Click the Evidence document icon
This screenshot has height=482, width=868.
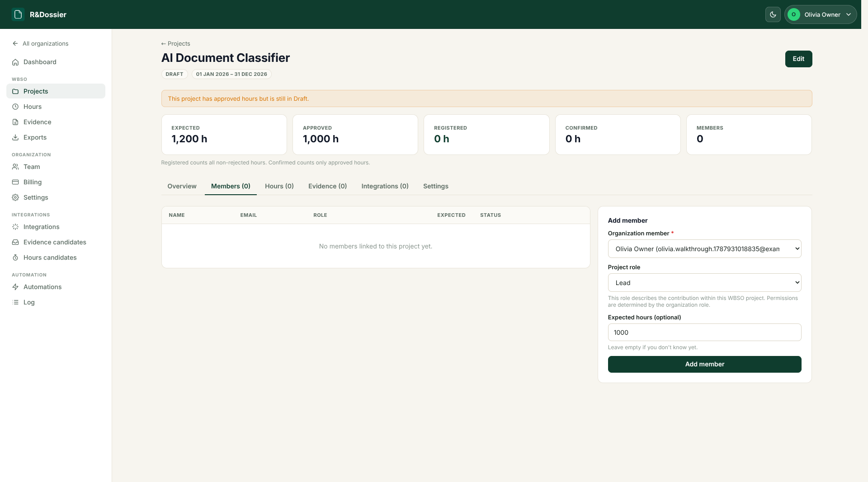15,122
